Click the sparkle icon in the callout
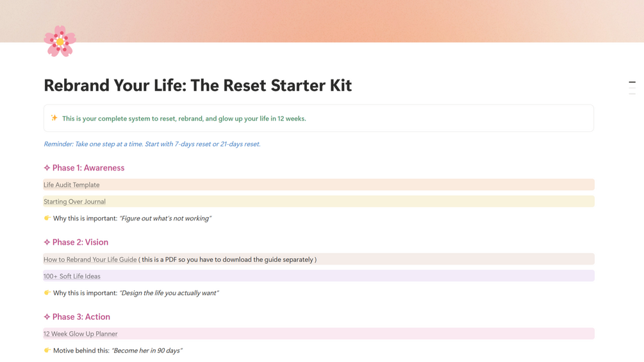Image resolution: width=644 pixels, height=362 pixels. (54, 118)
